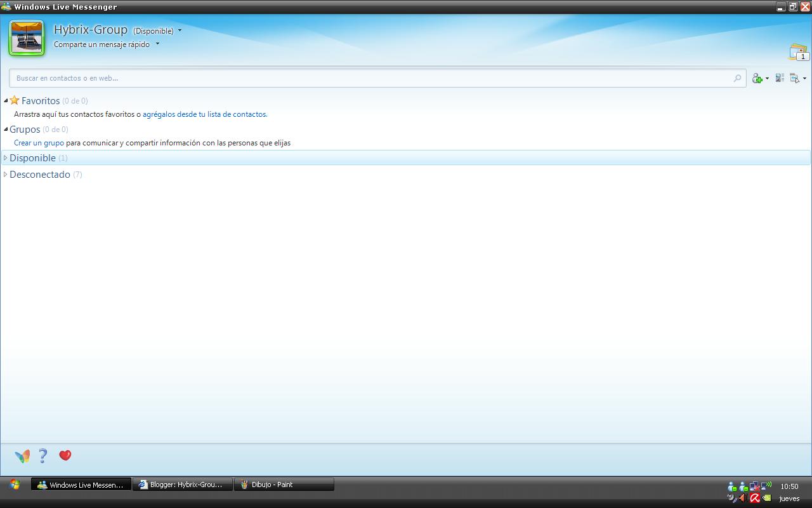
Task: Click the Windows Start button
Action: click(15, 485)
